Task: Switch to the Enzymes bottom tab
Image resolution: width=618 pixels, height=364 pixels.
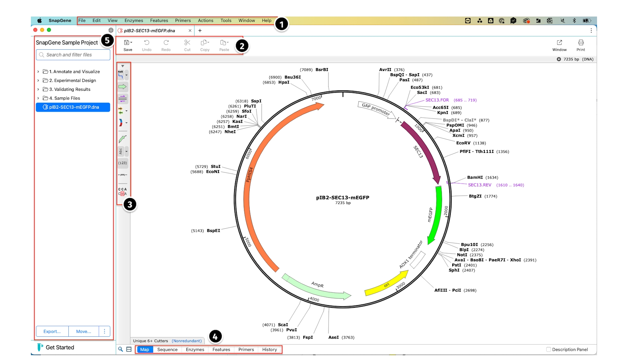Action: (195, 350)
